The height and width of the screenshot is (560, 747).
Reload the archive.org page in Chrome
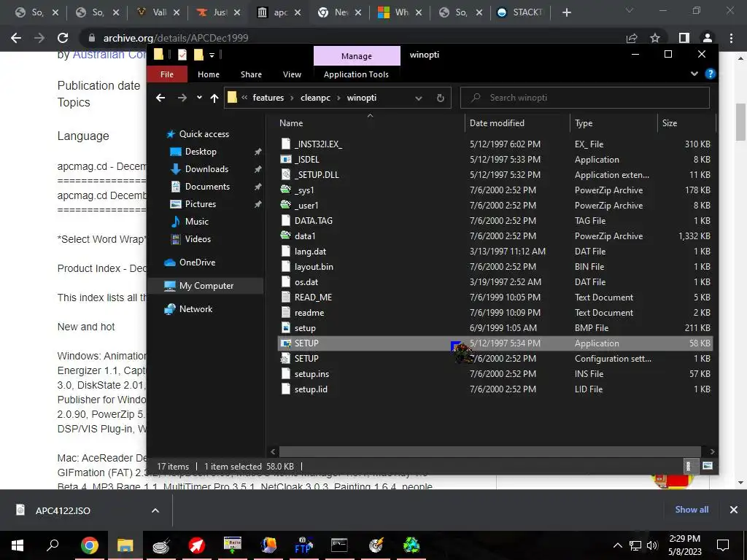pyautogui.click(x=63, y=38)
